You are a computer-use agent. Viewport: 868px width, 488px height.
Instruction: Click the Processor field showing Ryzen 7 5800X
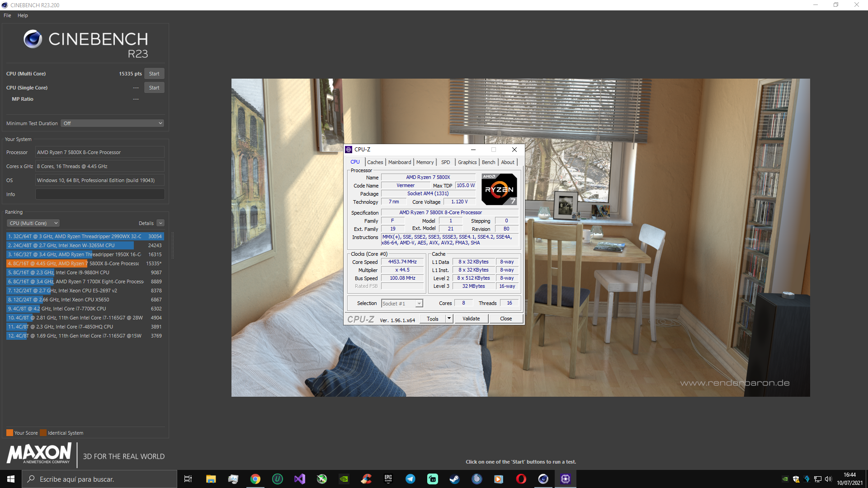pos(100,152)
